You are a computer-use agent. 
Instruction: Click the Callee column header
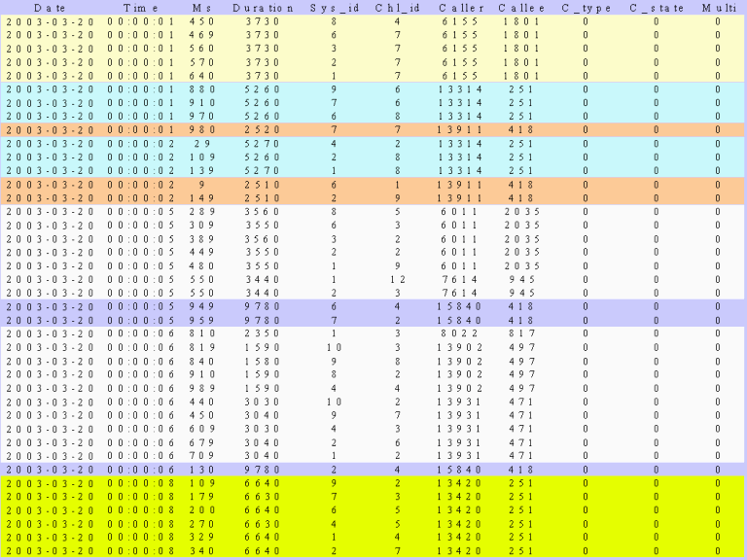point(521,7)
